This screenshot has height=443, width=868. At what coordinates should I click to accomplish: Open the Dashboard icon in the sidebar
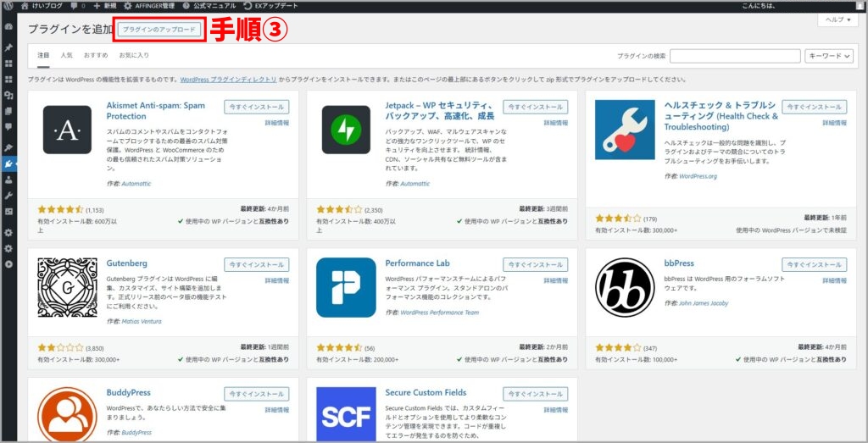coord(8,27)
